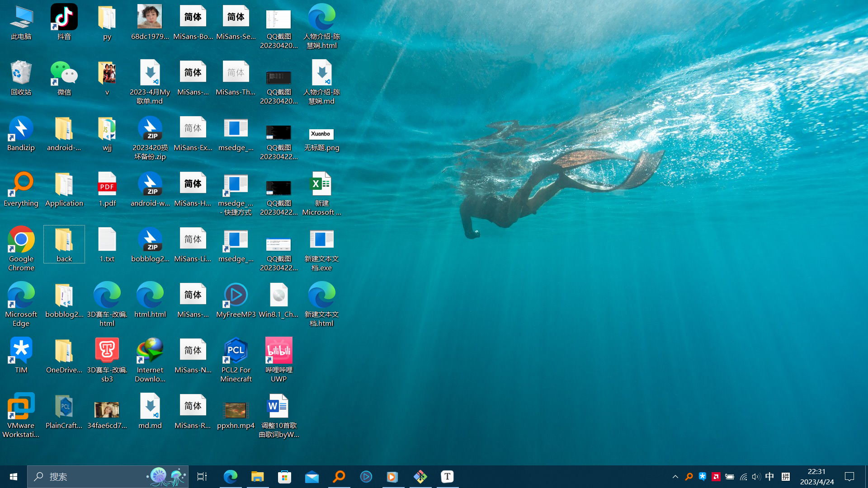Viewport: 868px width, 488px height.
Task: Open the orange media player on the taskbar
Action: [393, 477]
